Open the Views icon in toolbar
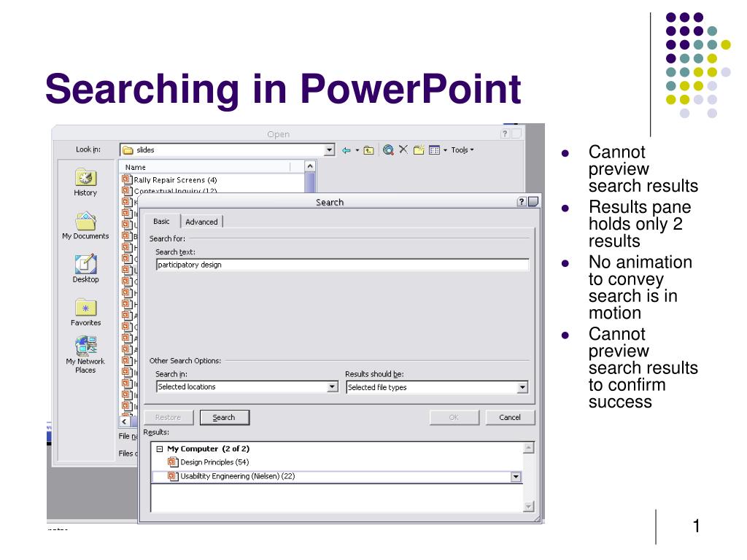The image size is (747, 560). pyautogui.click(x=434, y=150)
